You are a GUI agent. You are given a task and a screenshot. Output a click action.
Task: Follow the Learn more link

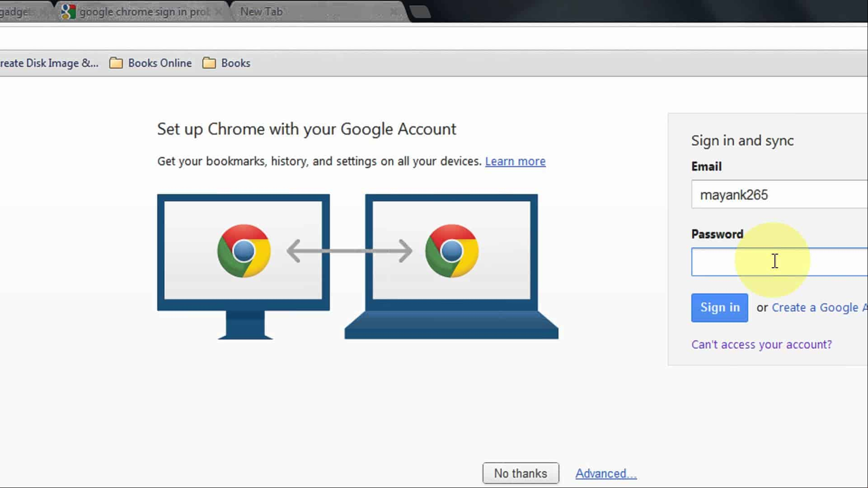click(x=515, y=162)
